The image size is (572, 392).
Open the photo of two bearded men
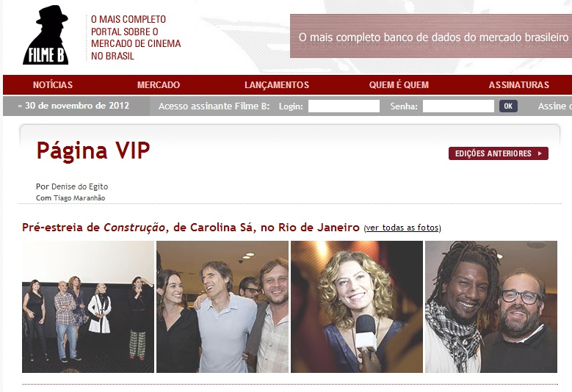[491, 307]
